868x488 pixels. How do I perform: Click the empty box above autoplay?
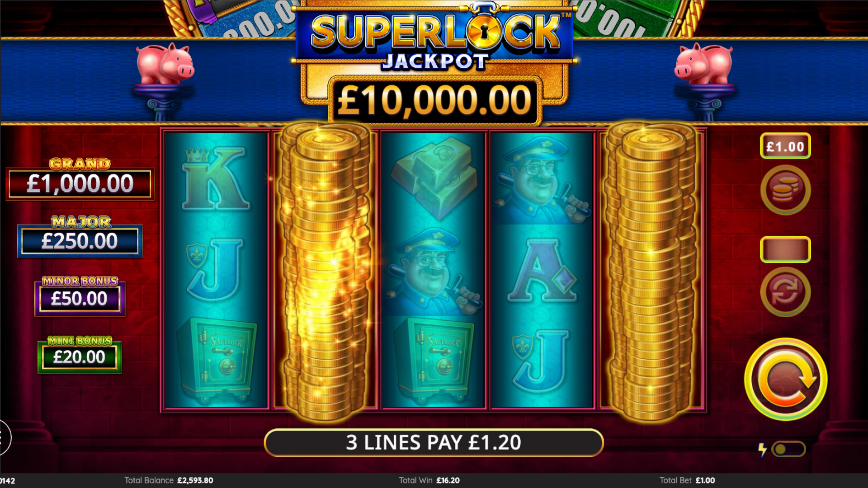[786, 249]
